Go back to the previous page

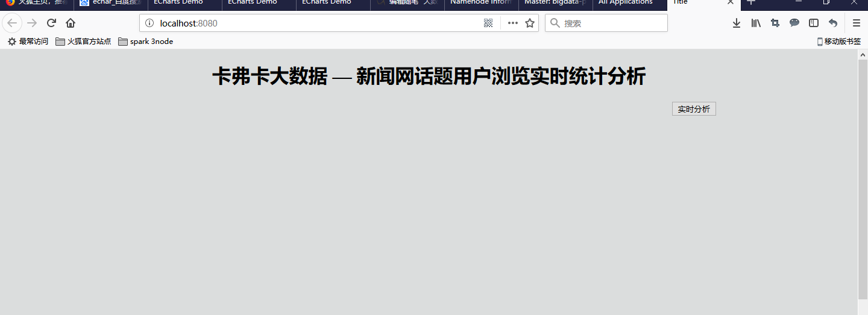pos(12,23)
